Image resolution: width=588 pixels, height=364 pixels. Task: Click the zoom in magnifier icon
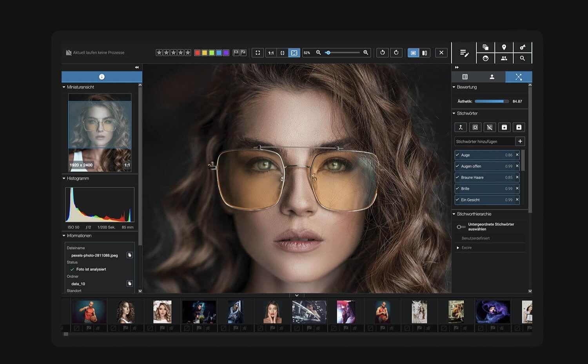[366, 53]
